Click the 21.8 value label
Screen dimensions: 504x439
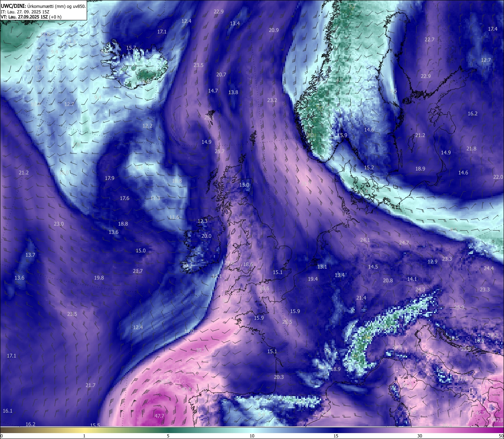tap(471, 148)
